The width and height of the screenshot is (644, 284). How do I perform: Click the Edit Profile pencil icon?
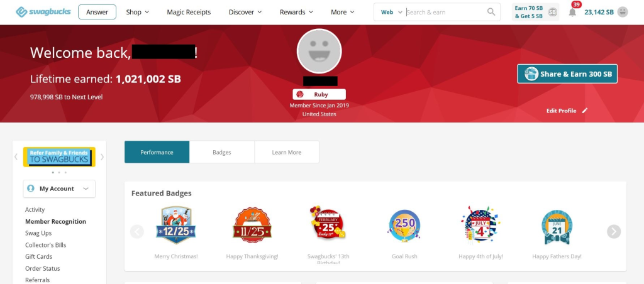click(x=585, y=111)
